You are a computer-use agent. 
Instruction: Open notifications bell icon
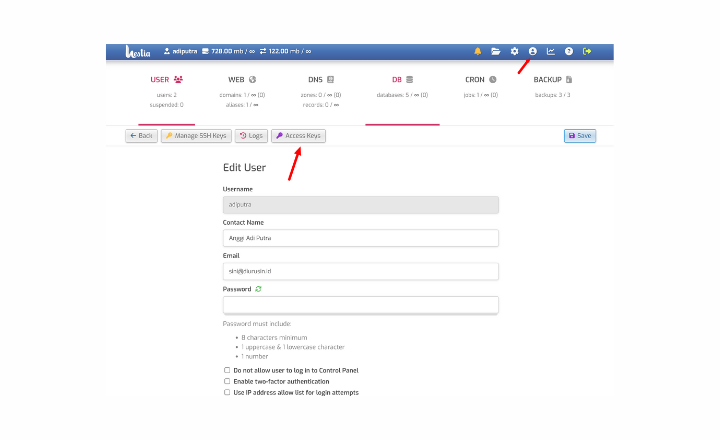pos(478,51)
